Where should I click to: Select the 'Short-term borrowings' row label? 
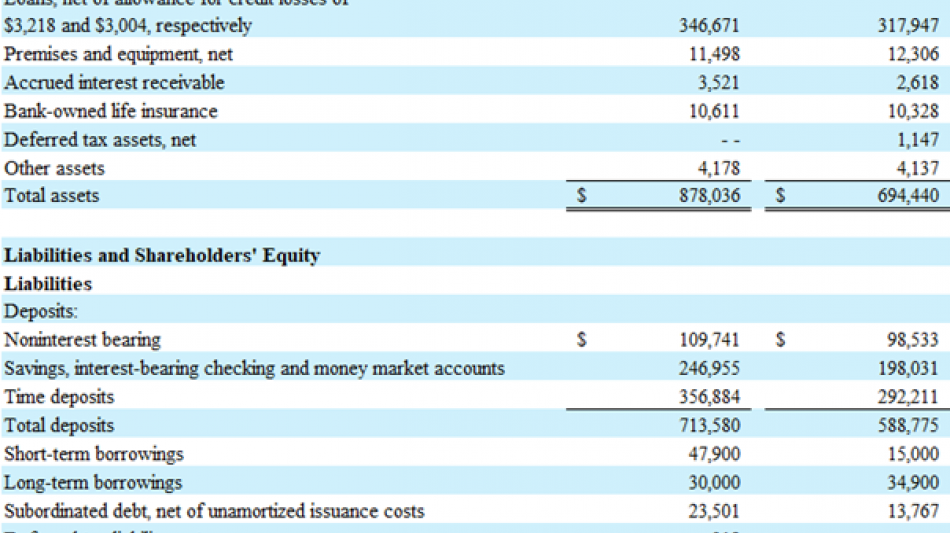[94, 454]
